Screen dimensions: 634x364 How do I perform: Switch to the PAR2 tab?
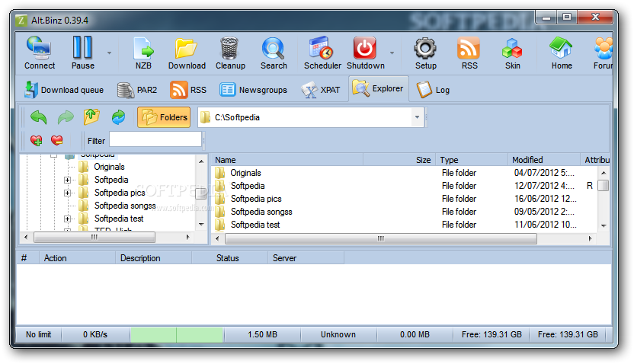(x=137, y=90)
